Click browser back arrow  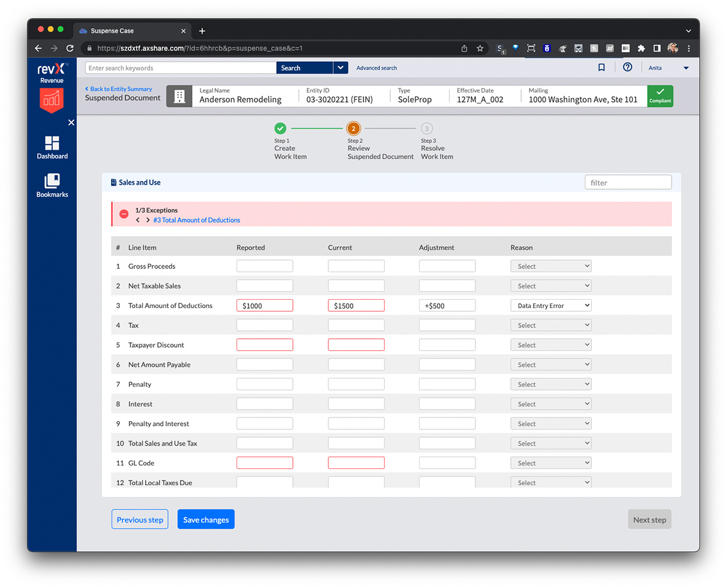tap(38, 48)
